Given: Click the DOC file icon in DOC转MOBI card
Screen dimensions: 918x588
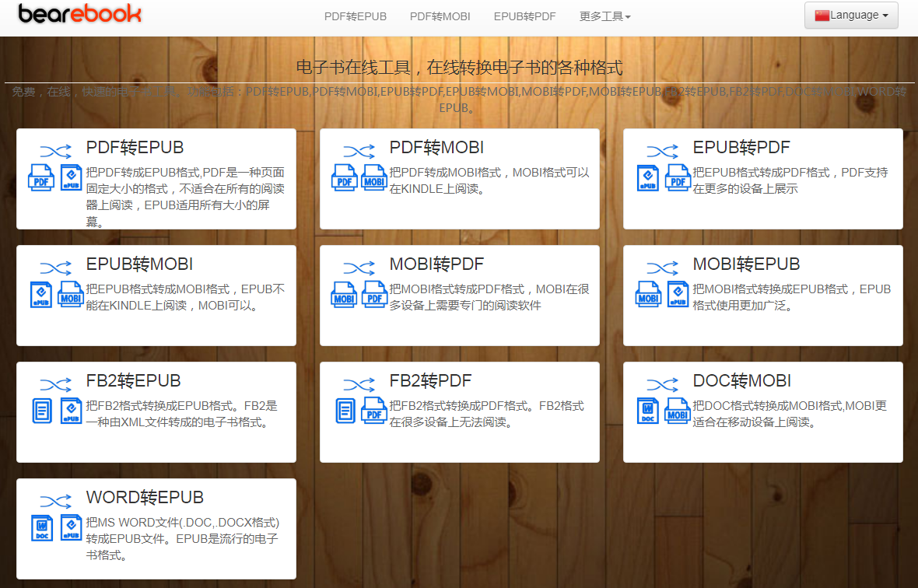Looking at the screenshot, I should coord(647,410).
